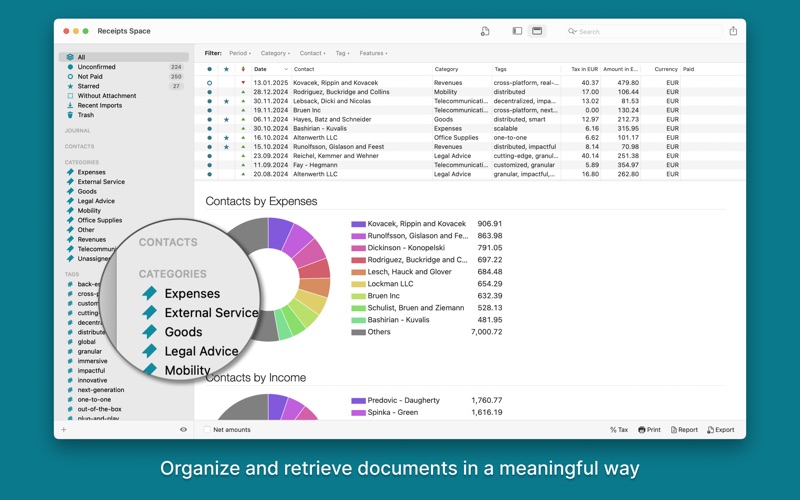
Task: Select the All stack icon in sidebar
Action: click(70, 57)
